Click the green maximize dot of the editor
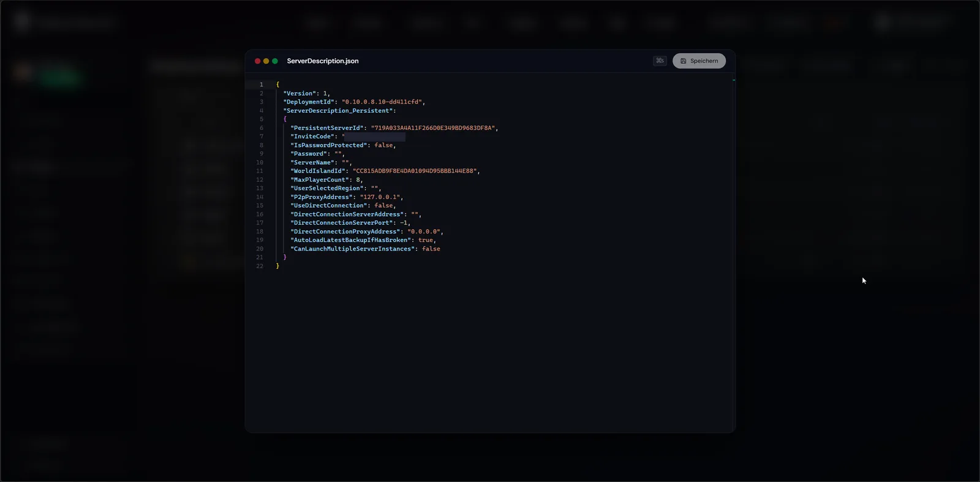980x482 pixels. pos(275,61)
